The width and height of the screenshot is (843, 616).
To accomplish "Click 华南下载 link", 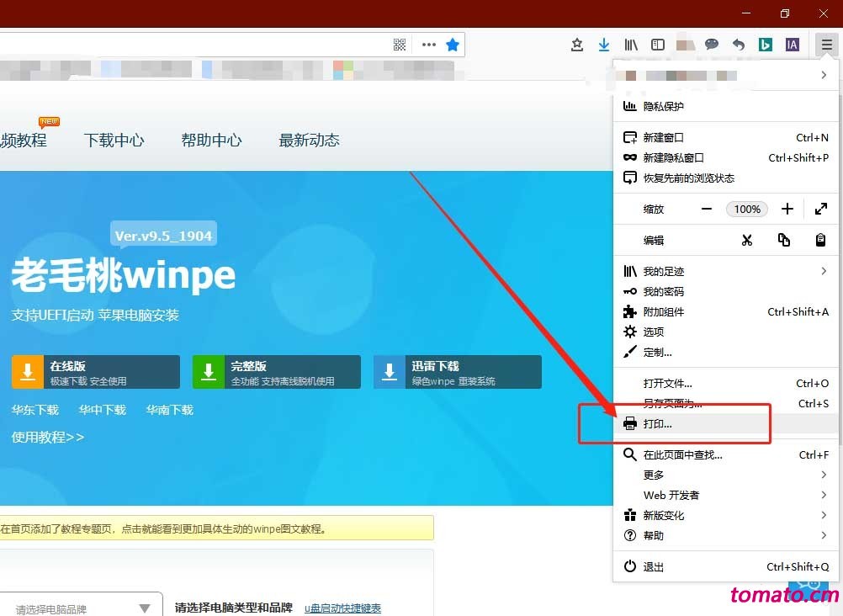I will (x=170, y=411).
